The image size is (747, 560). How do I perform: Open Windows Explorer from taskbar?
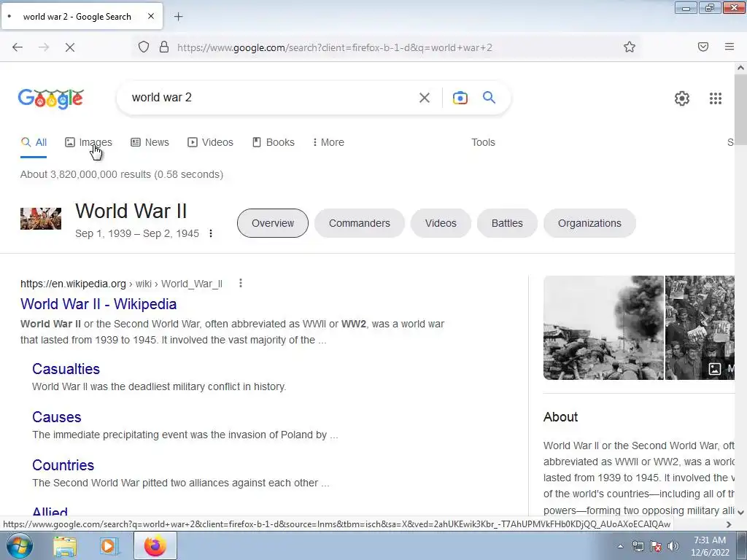coord(65,546)
